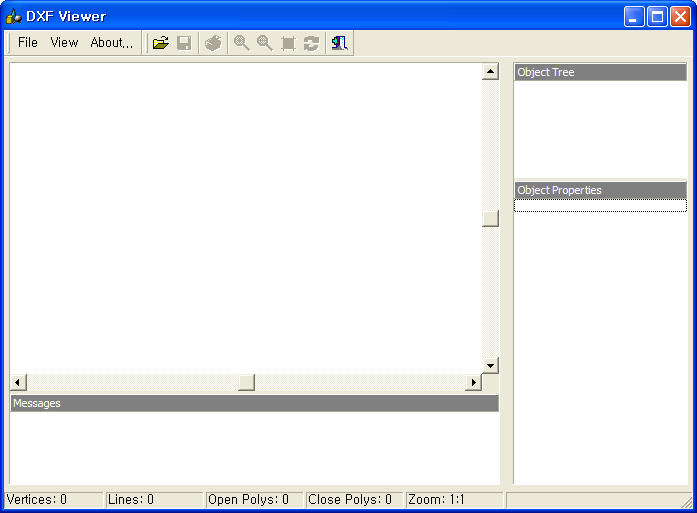This screenshot has height=513, width=697.
Task: Click the vertical scrollbar thumb
Action: 490,218
